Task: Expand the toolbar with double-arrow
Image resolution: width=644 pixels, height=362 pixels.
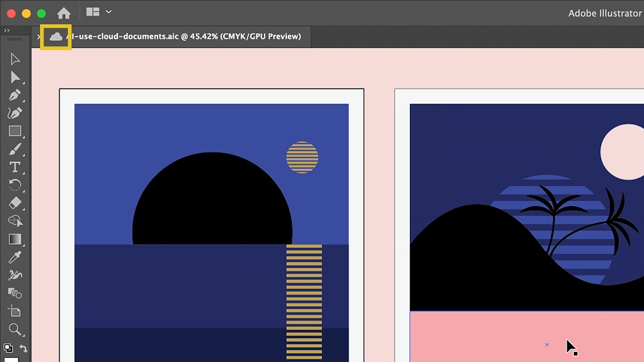Action: pos(6,30)
